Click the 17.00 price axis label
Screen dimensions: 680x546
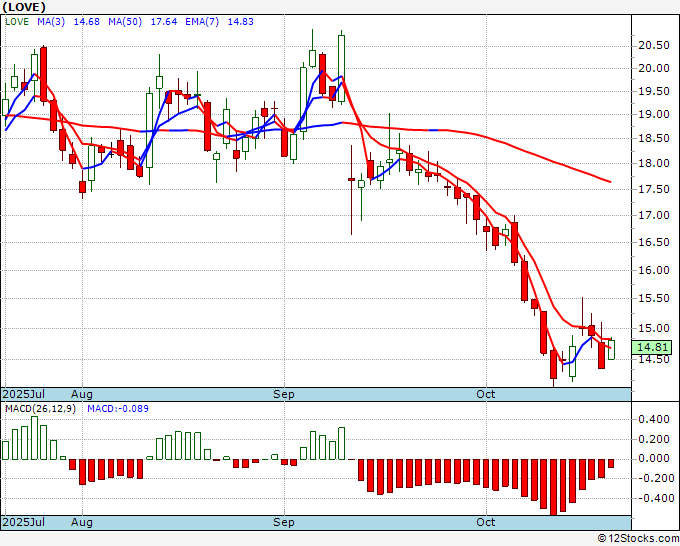(x=654, y=216)
